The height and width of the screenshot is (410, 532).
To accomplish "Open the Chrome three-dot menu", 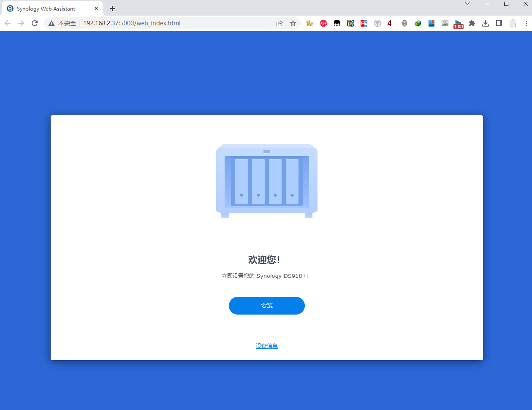I will pos(526,23).
